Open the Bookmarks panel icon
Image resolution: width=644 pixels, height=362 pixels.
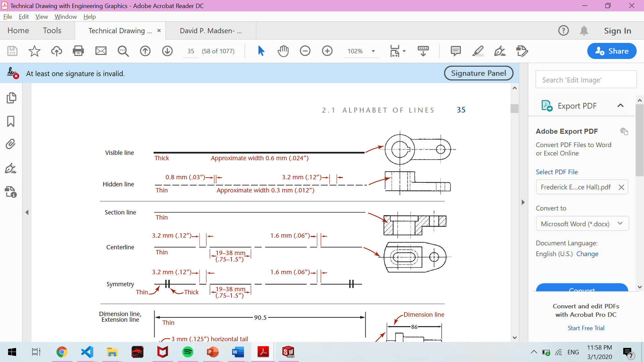click(11, 121)
